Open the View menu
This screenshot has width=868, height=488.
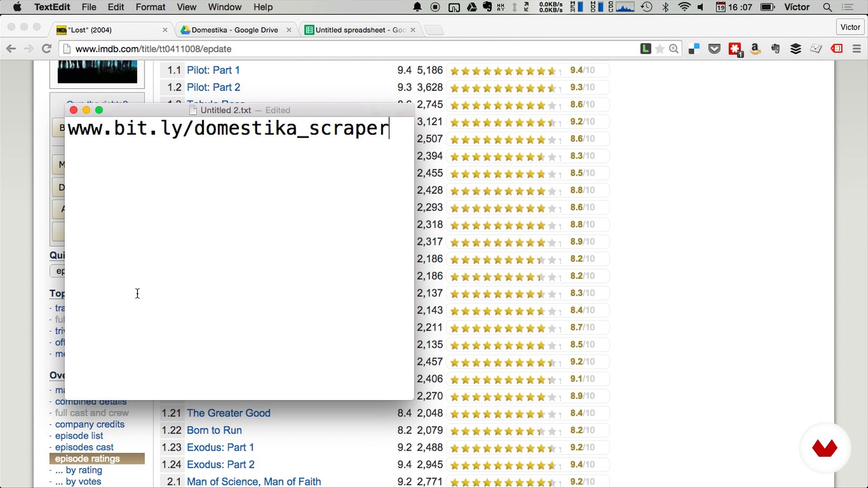(186, 7)
